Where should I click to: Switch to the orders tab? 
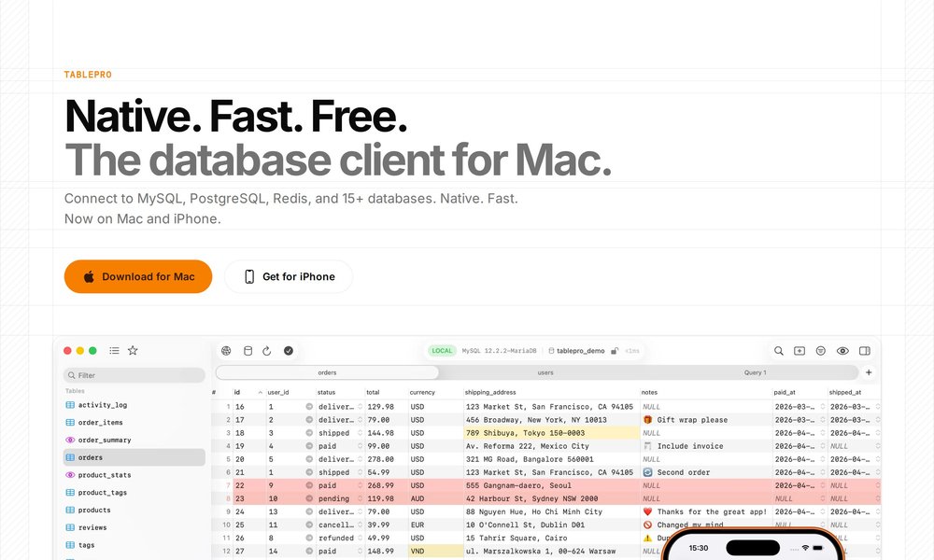coord(327,372)
